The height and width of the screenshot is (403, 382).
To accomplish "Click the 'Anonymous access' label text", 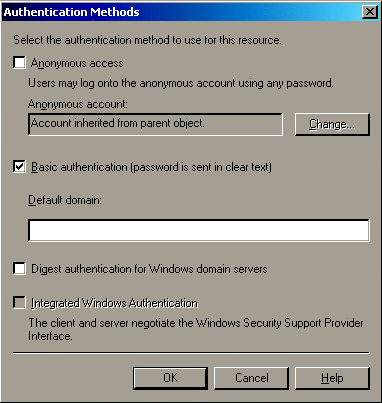I will pyautogui.click(x=77, y=63).
